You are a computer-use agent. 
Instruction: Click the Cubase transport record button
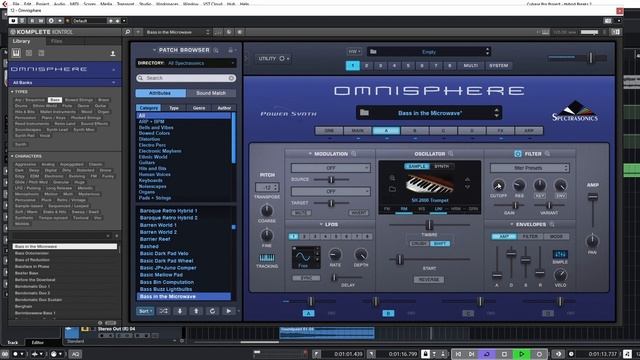click(x=539, y=354)
